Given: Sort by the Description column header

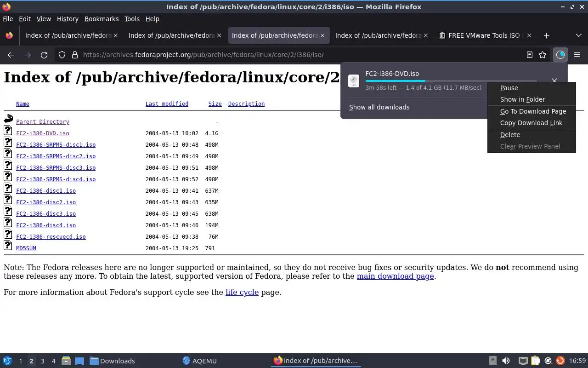Looking at the screenshot, I should pos(246,104).
